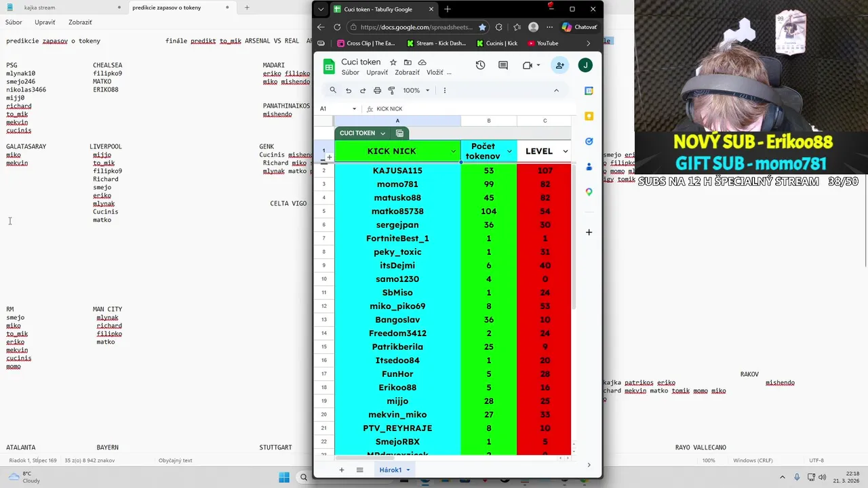
Task: Open Google Tasks side panel icon
Action: point(589,141)
